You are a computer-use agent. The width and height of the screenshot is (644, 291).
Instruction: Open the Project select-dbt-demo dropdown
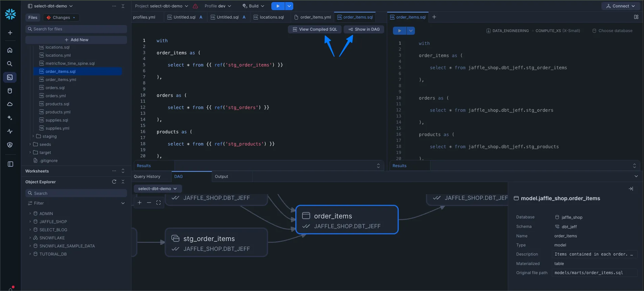point(162,6)
